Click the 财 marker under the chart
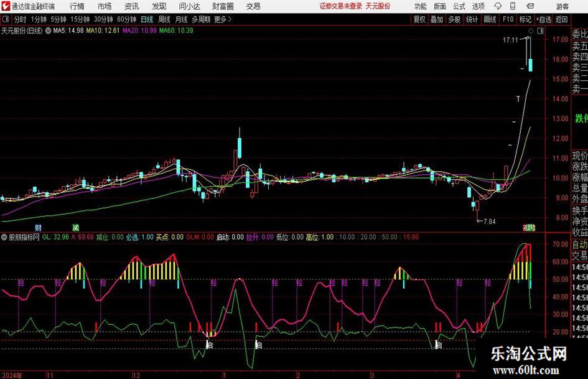This screenshot has height=379, width=588. click(x=38, y=227)
